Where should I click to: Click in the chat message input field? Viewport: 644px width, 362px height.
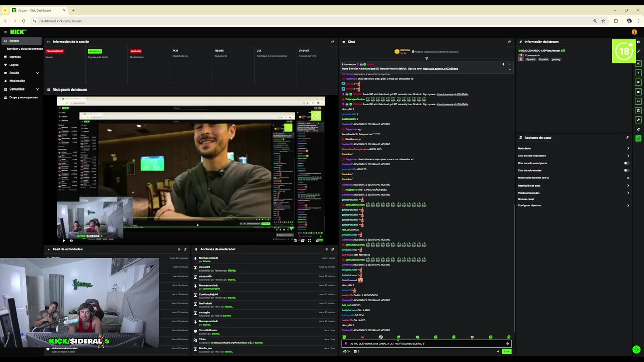(x=426, y=344)
